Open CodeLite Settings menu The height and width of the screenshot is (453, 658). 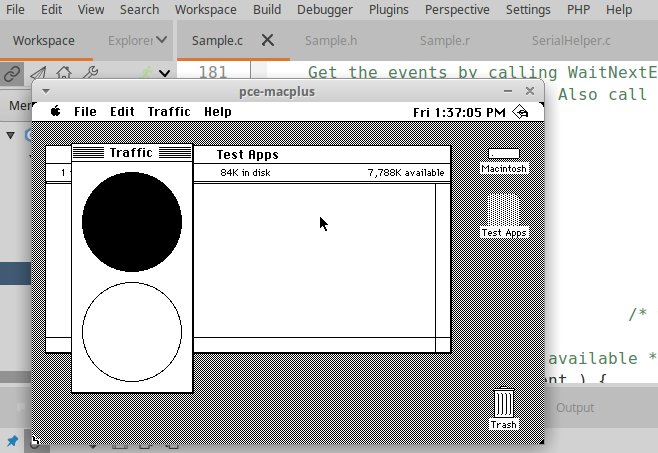click(528, 9)
